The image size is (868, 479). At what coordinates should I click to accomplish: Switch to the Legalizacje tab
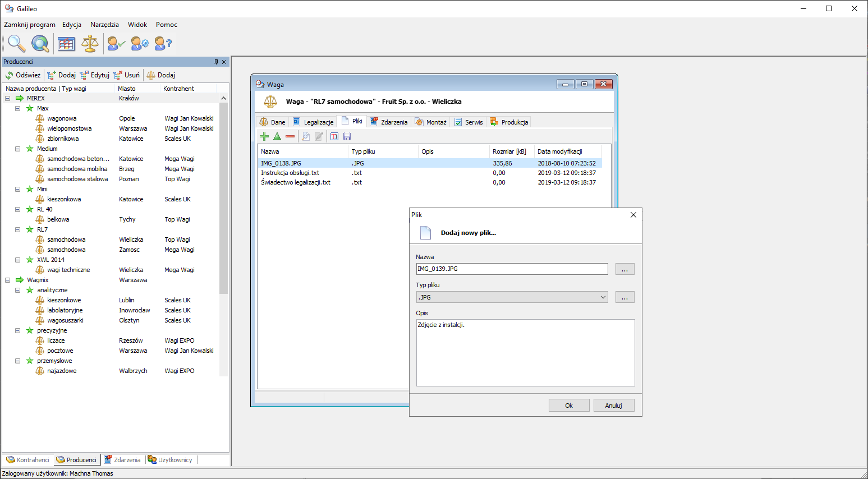313,122
